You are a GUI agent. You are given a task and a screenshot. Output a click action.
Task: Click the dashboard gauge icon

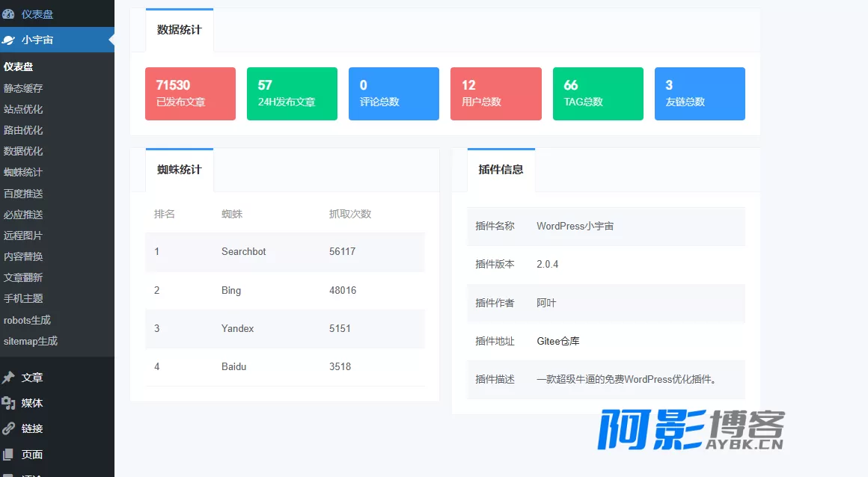8,14
